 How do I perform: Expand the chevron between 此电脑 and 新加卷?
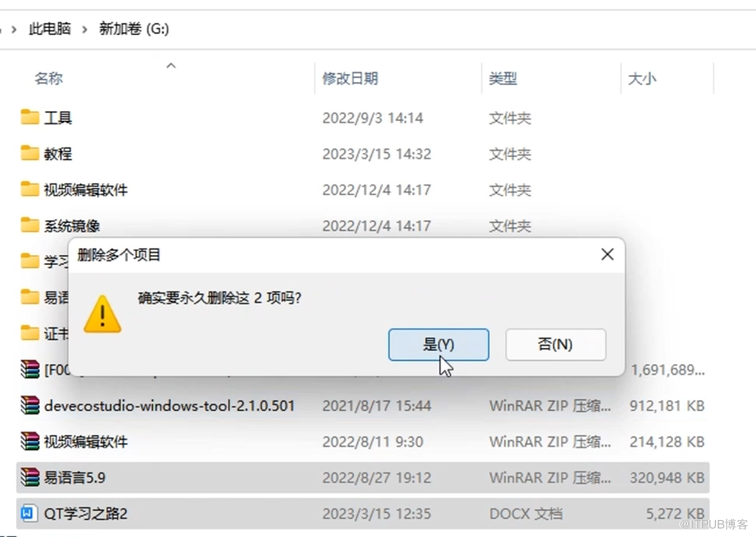[x=85, y=30]
